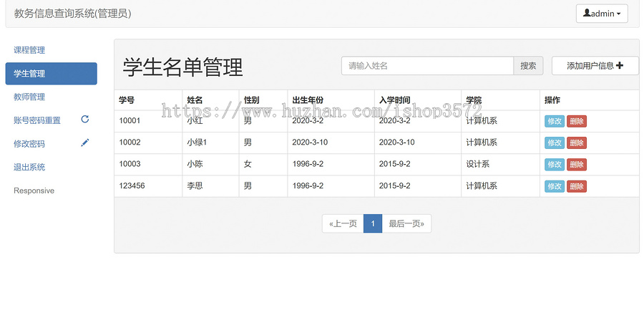Image resolution: width=644 pixels, height=333 pixels.
Task: Select page 1 in pagination
Action: pos(373,223)
